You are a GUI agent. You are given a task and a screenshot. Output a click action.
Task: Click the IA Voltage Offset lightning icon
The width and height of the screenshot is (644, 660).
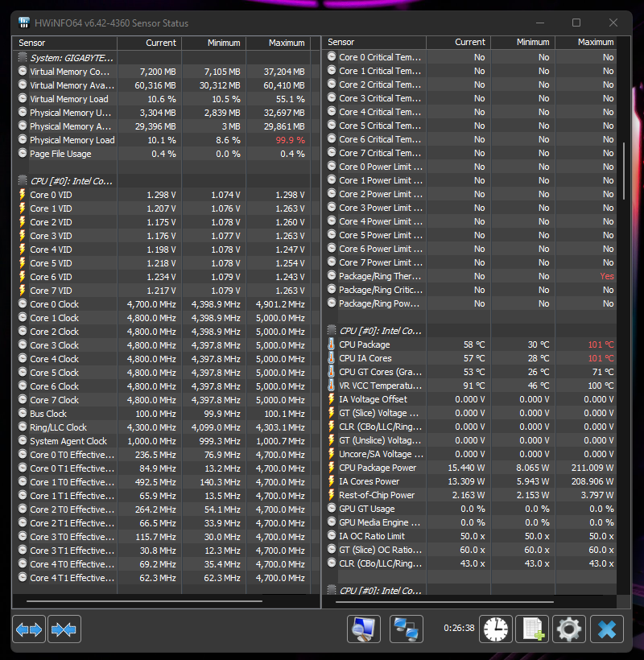[332, 399]
